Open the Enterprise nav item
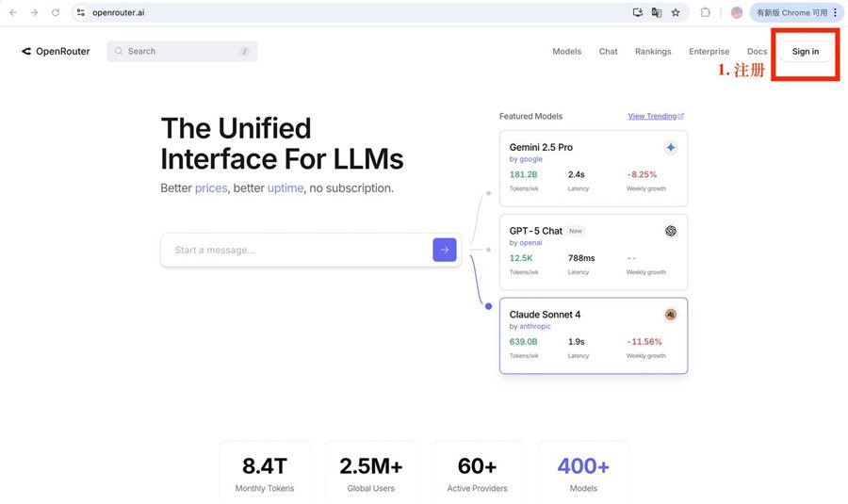The height and width of the screenshot is (504, 848). (x=709, y=52)
